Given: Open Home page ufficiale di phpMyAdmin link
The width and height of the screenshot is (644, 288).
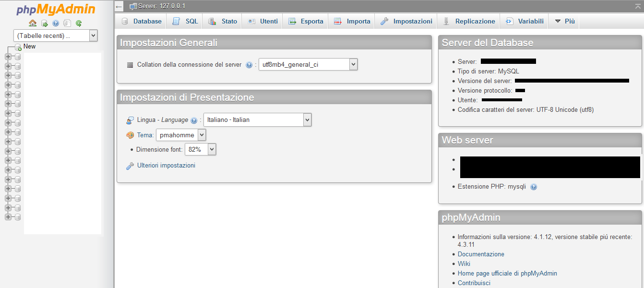Looking at the screenshot, I should click(507, 274).
